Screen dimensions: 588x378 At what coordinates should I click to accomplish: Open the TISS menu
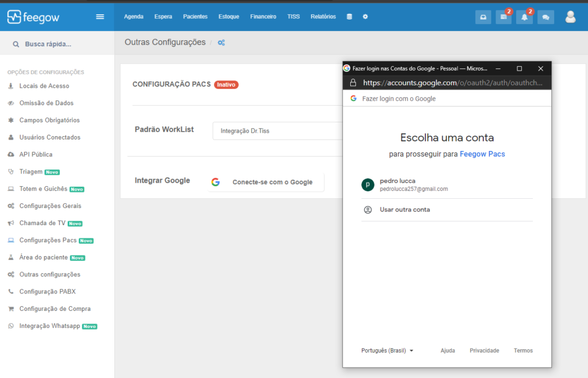tap(293, 17)
